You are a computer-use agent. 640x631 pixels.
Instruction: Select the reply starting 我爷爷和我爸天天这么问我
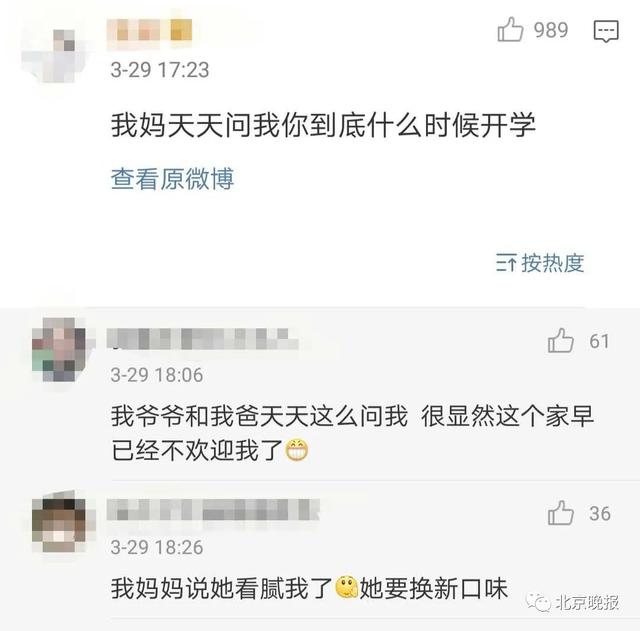(x=353, y=433)
